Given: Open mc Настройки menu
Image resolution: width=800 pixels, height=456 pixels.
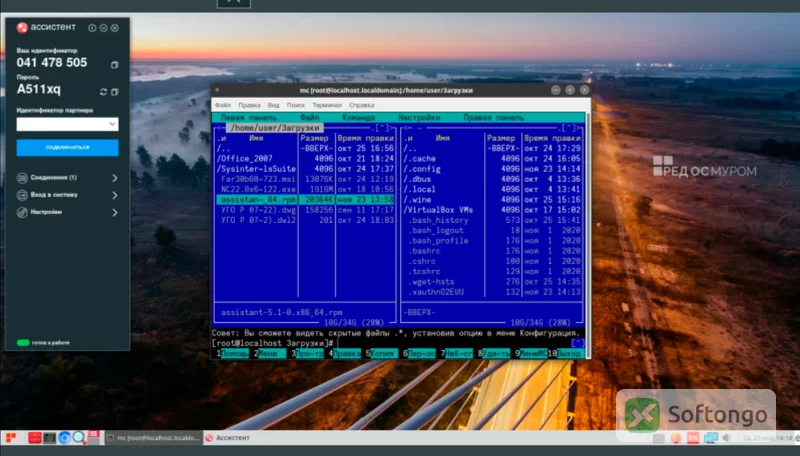Looking at the screenshot, I should (419, 117).
